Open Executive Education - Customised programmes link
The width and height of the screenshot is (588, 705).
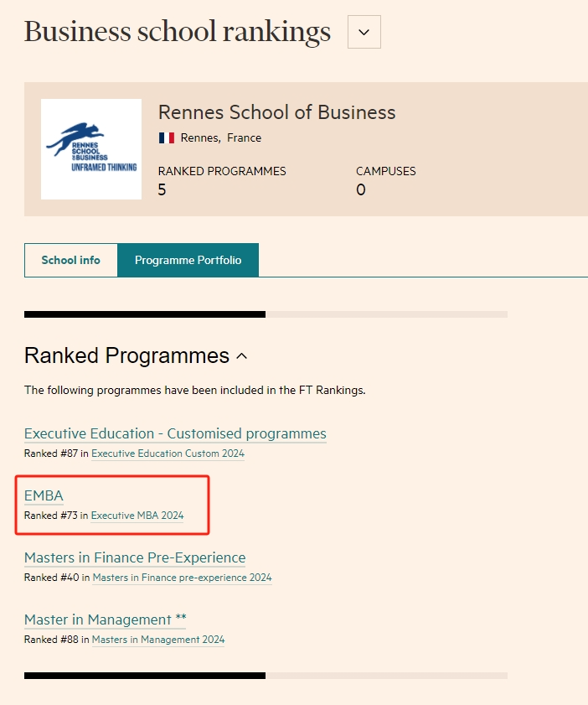(x=175, y=433)
